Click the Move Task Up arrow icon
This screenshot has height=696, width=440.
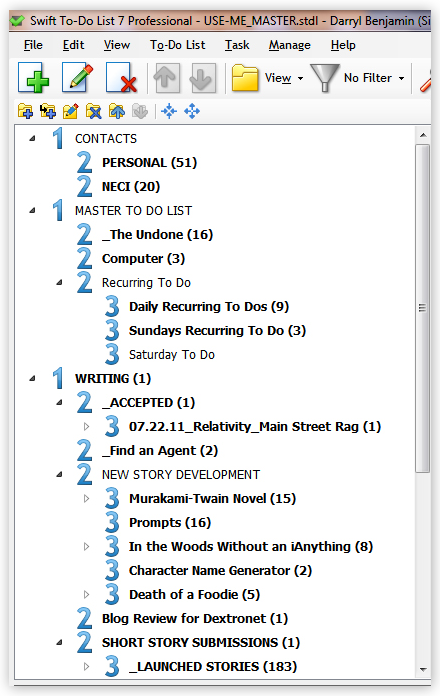click(x=166, y=78)
